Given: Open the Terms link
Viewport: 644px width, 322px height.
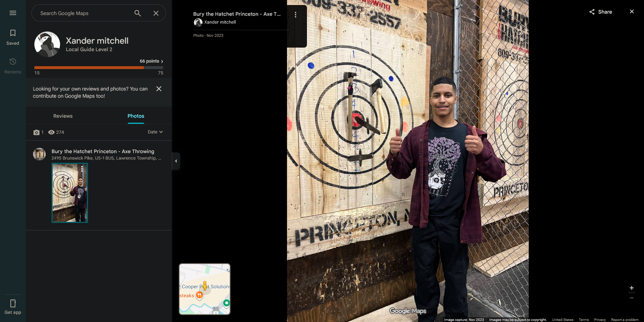Looking at the screenshot, I should pyautogui.click(x=584, y=320).
